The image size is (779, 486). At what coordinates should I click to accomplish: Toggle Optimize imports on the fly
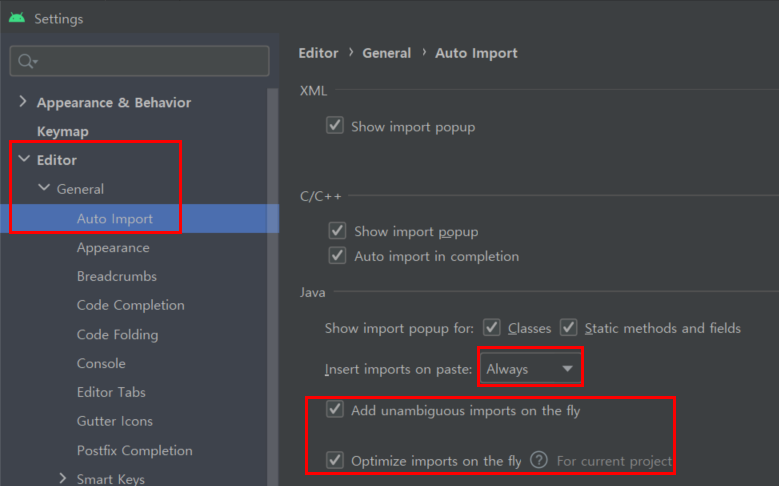335,460
